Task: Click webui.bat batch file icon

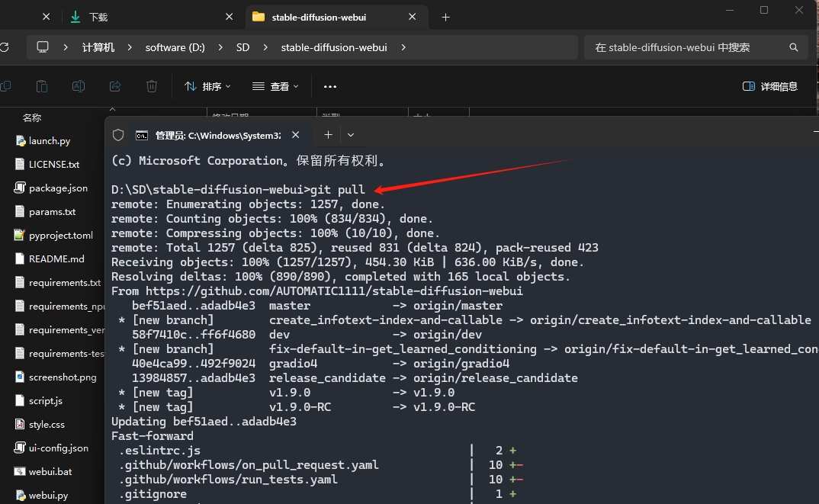Action: pyautogui.click(x=20, y=471)
